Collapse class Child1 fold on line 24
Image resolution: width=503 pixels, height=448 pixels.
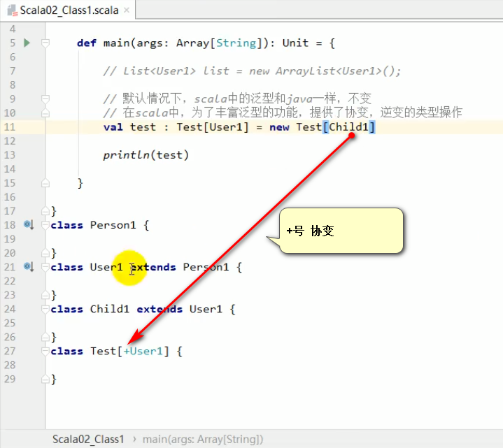(45, 309)
